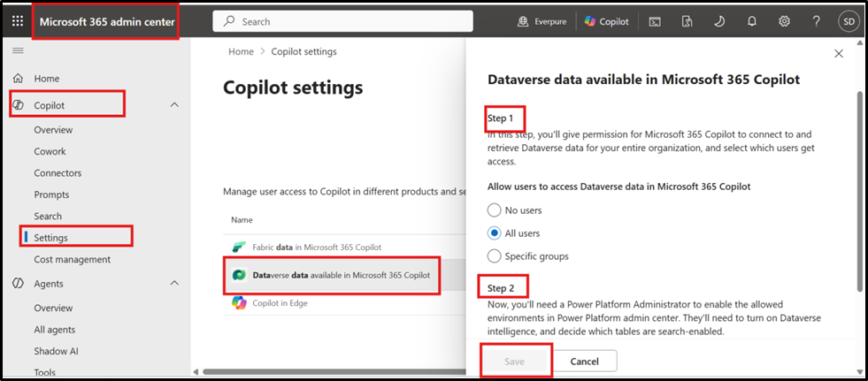Open Shadow AI in sidebar
Image resolution: width=868 pixels, height=381 pixels.
pyautogui.click(x=54, y=351)
